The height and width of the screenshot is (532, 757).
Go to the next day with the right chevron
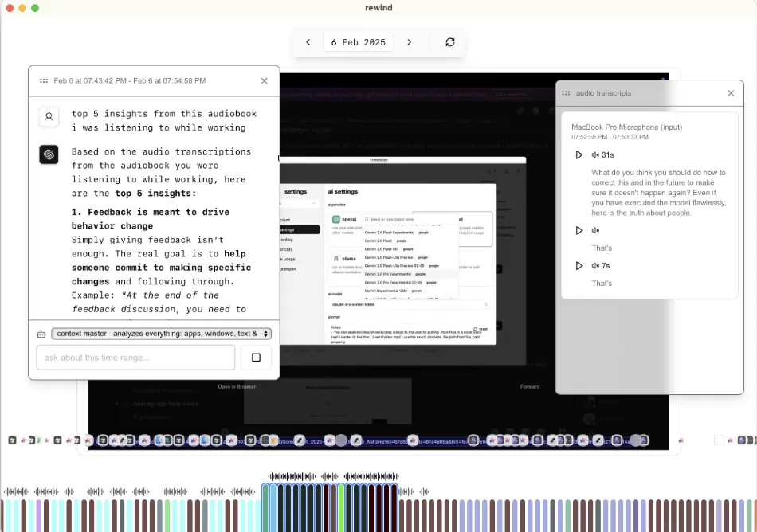coord(409,42)
